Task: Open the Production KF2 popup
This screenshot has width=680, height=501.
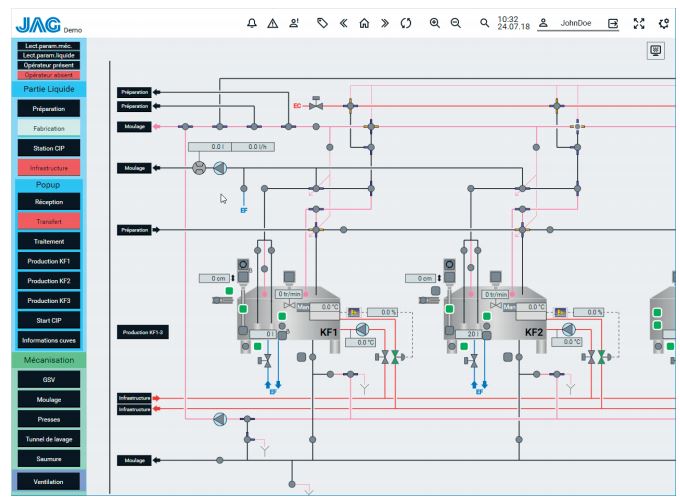Action: tap(49, 280)
